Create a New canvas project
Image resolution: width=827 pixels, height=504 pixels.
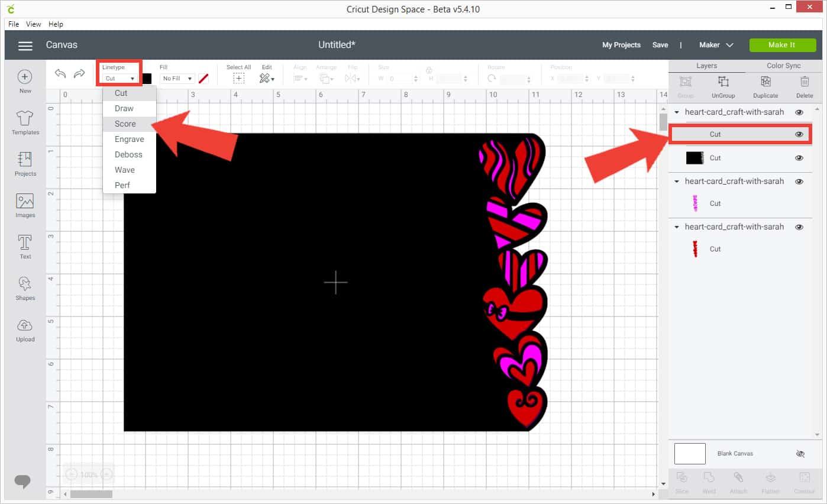pos(25,82)
